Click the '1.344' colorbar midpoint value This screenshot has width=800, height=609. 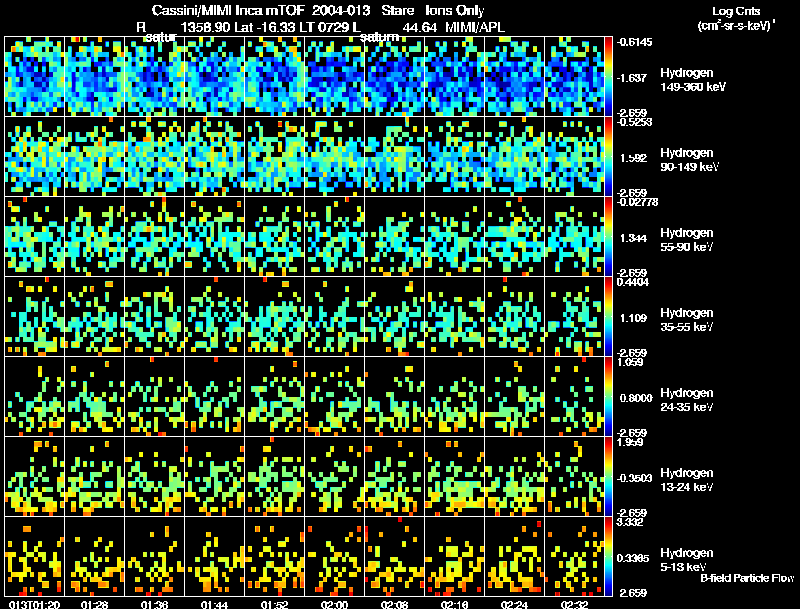(x=633, y=238)
